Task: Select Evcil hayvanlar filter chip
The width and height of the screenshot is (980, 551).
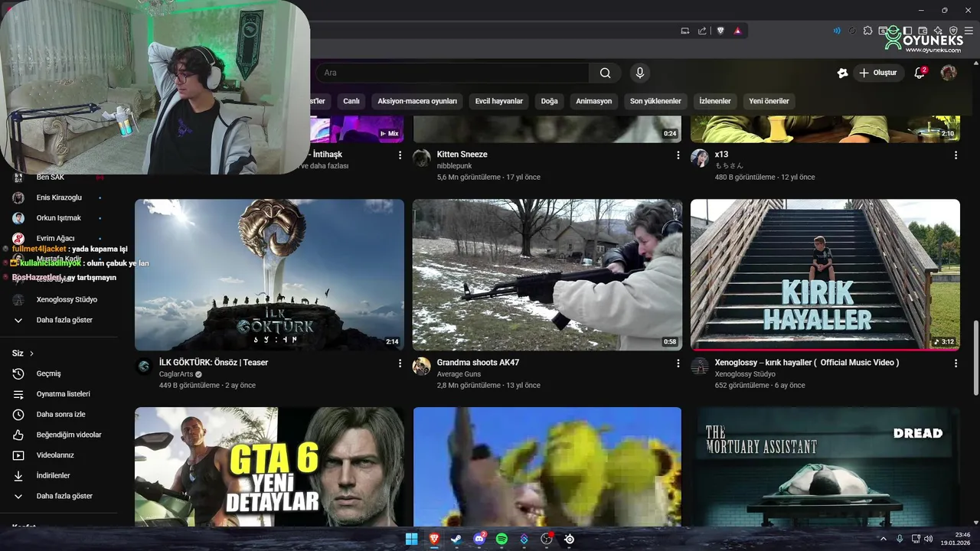Action: click(x=499, y=101)
